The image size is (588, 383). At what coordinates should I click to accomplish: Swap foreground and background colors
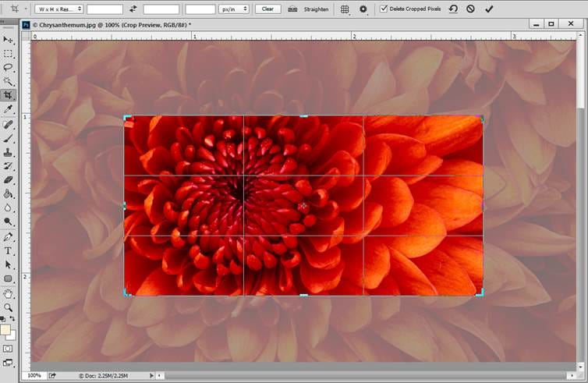tap(12, 319)
